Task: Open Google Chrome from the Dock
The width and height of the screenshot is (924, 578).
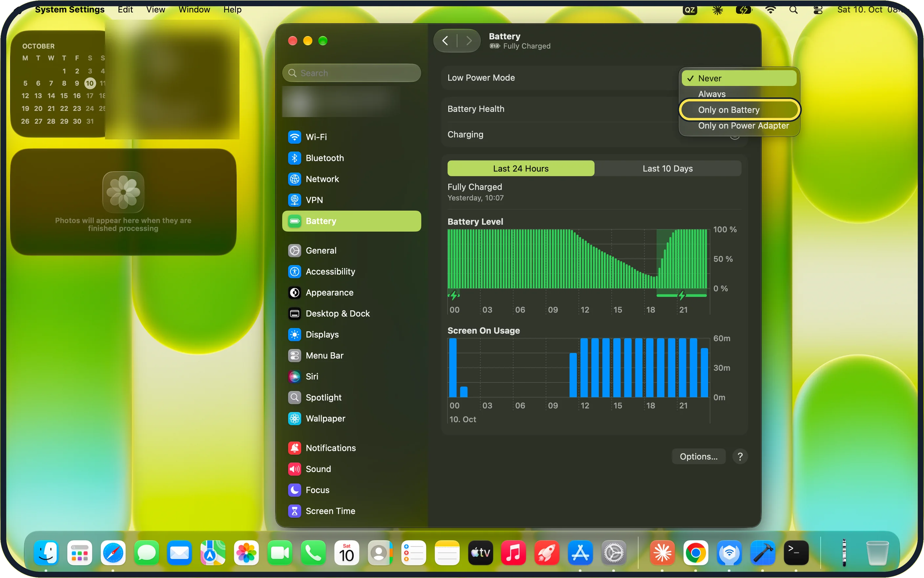Action: 695,553
